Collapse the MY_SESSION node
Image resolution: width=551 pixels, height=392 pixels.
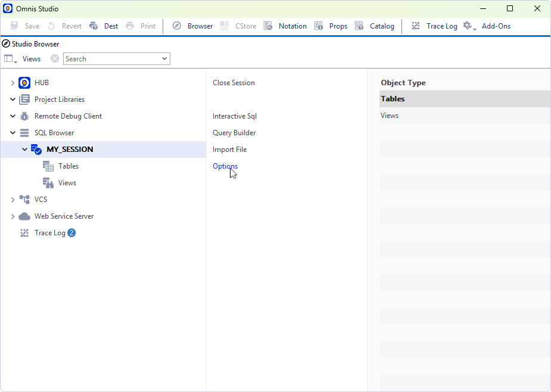click(24, 150)
